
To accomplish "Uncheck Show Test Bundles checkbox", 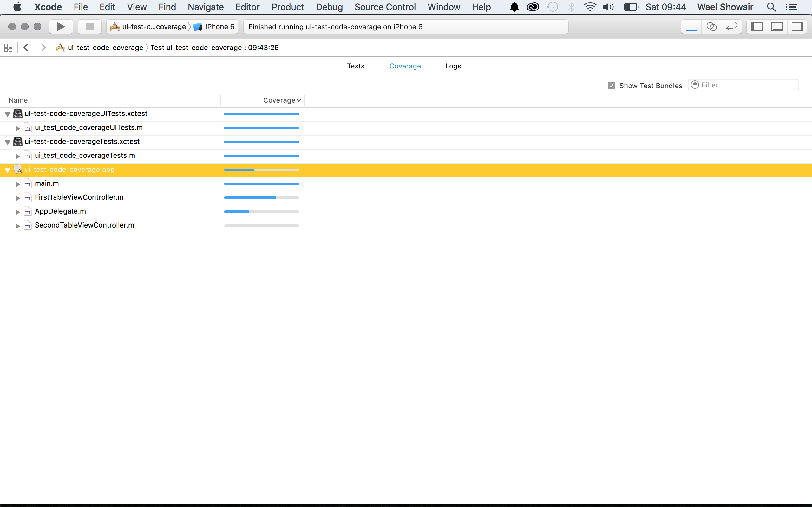I will pyautogui.click(x=611, y=86).
